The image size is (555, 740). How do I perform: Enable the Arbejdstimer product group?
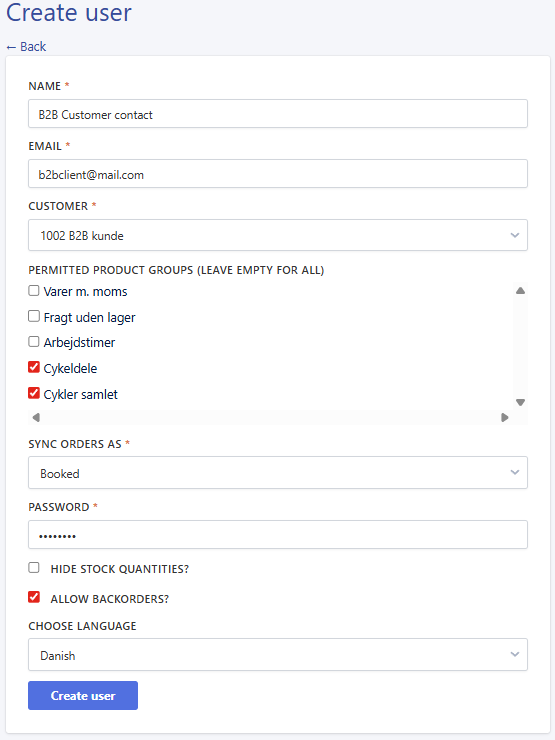[x=34, y=342]
